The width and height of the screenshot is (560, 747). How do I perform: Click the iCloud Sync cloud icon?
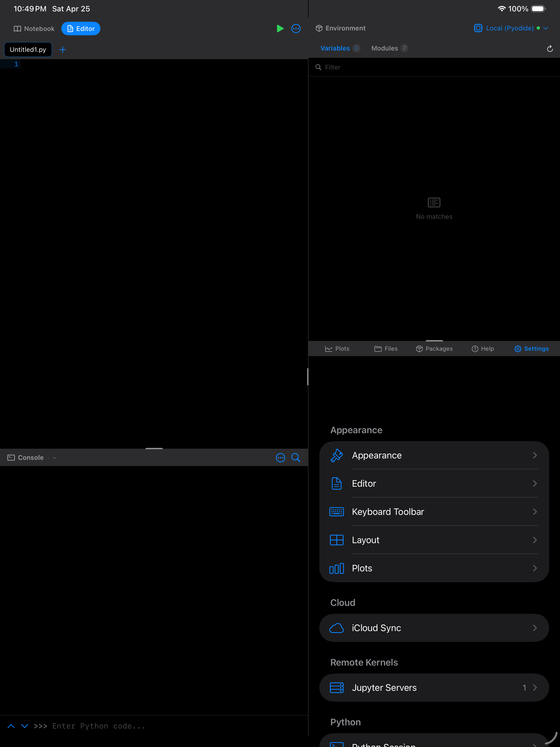pos(336,628)
